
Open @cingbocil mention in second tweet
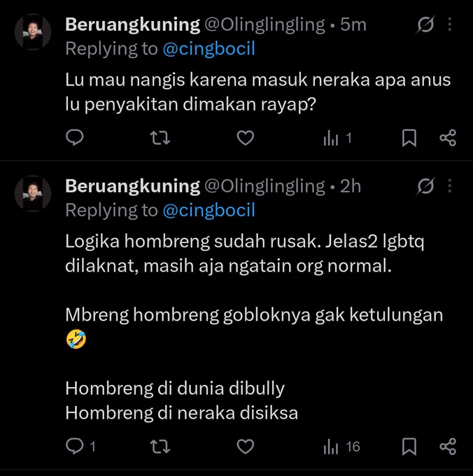pyautogui.click(x=209, y=211)
